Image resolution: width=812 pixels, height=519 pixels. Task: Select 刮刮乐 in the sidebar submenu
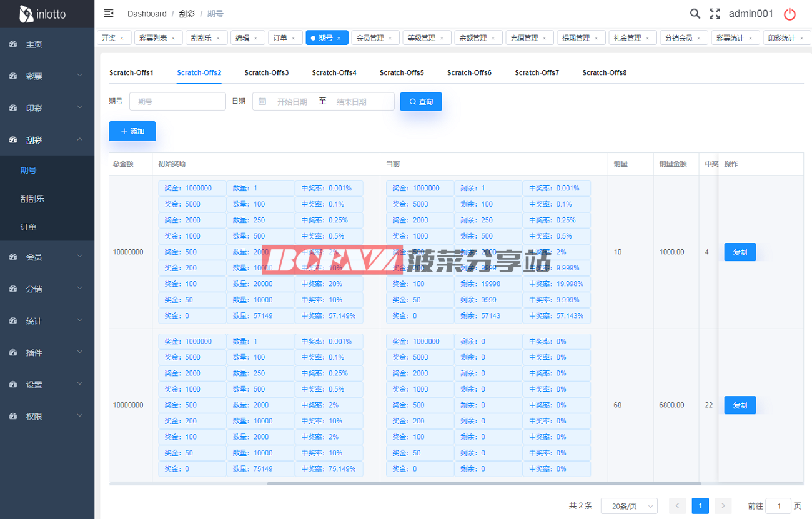[32, 199]
